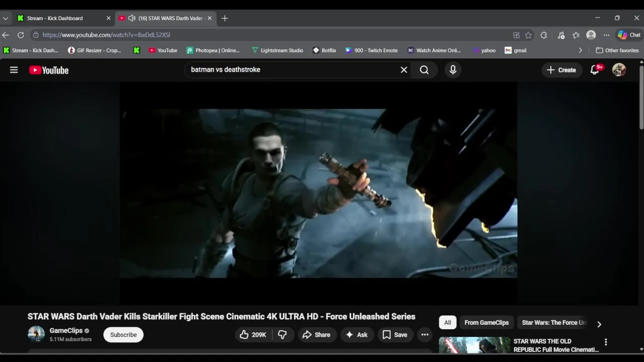Subscribe to the GameClips channel
Screen dimensions: 644x362
[x=123, y=335]
